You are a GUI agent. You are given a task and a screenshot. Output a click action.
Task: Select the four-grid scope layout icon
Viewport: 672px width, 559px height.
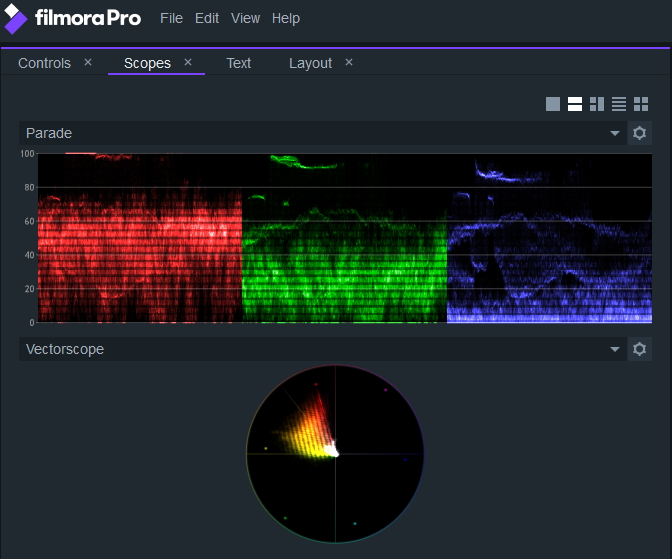pyautogui.click(x=641, y=104)
